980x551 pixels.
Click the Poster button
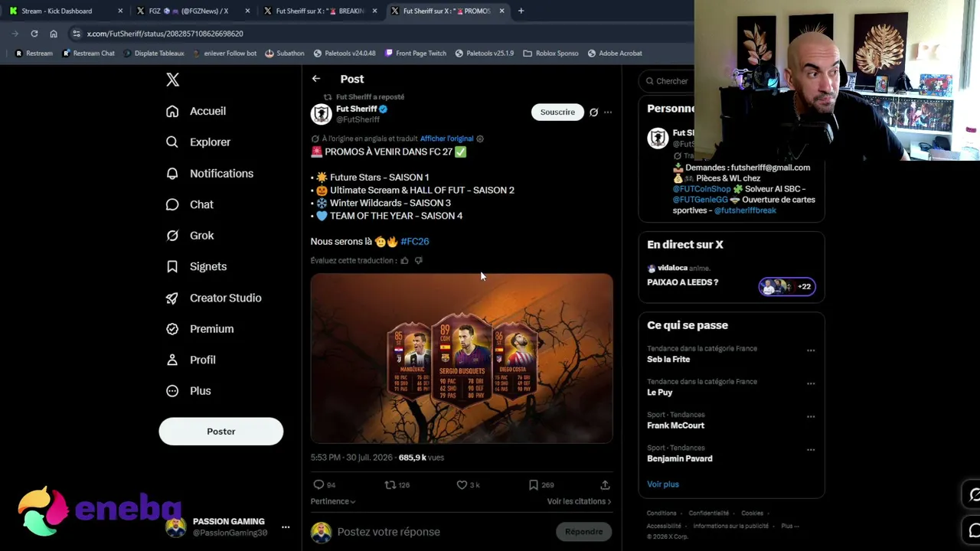pyautogui.click(x=221, y=432)
